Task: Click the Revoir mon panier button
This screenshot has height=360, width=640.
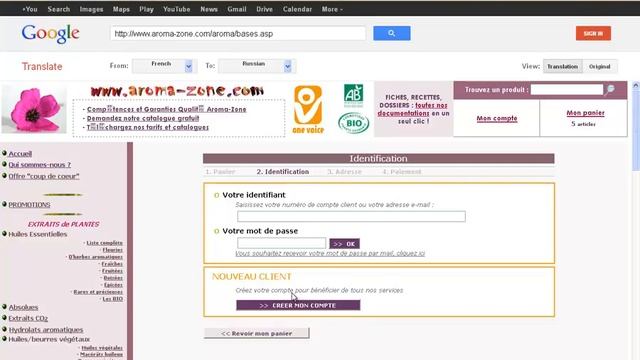Action: pyautogui.click(x=257, y=333)
